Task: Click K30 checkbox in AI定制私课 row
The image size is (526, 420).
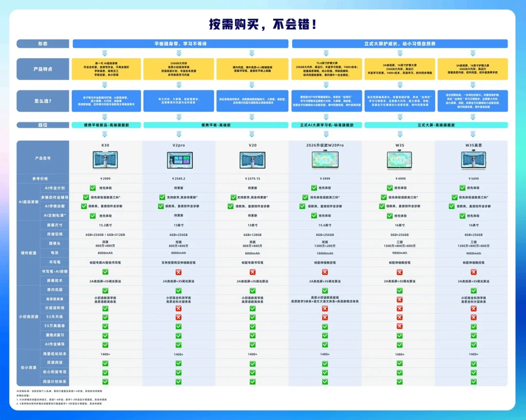Action: pos(93,216)
